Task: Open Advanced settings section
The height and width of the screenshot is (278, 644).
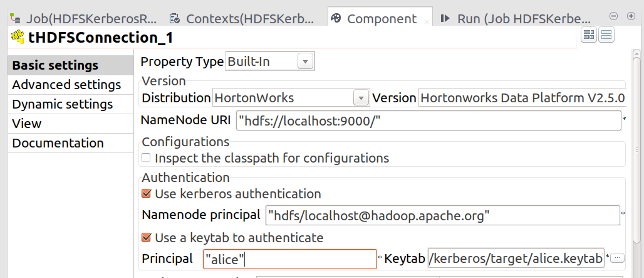Action: 66,85
